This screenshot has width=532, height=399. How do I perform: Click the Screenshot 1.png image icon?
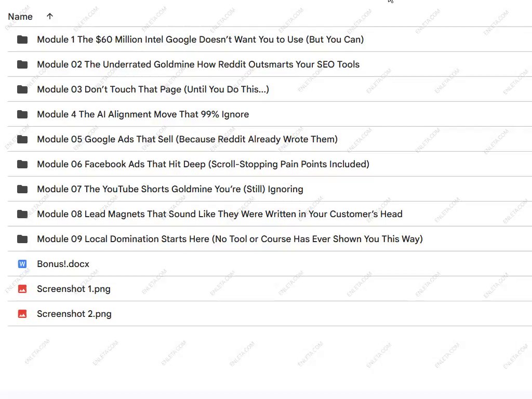[x=22, y=289]
